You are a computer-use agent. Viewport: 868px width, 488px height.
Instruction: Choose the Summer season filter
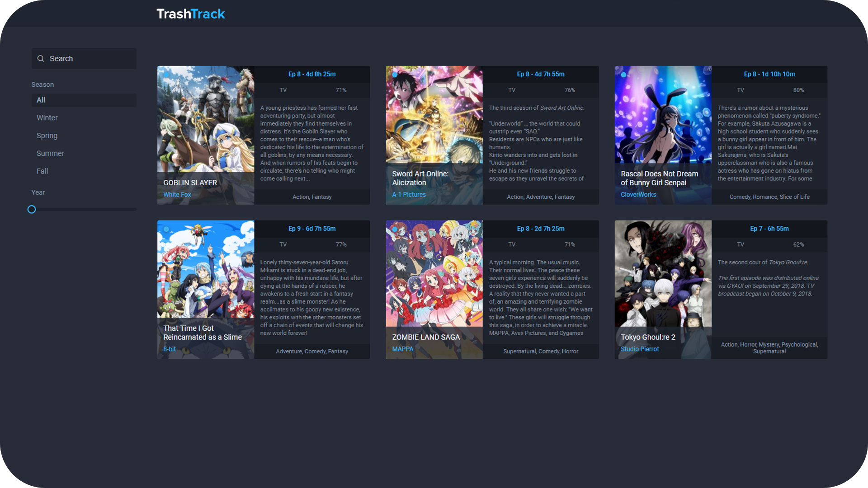[50, 154]
